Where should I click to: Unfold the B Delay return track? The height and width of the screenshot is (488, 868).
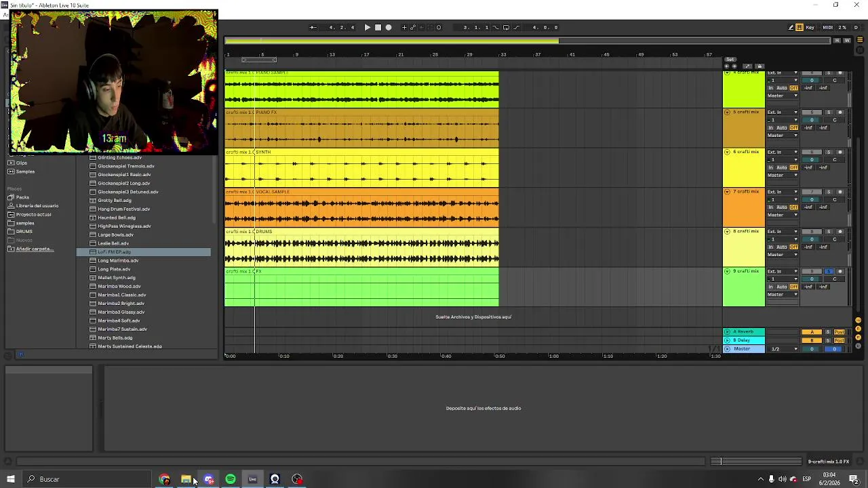pos(727,340)
